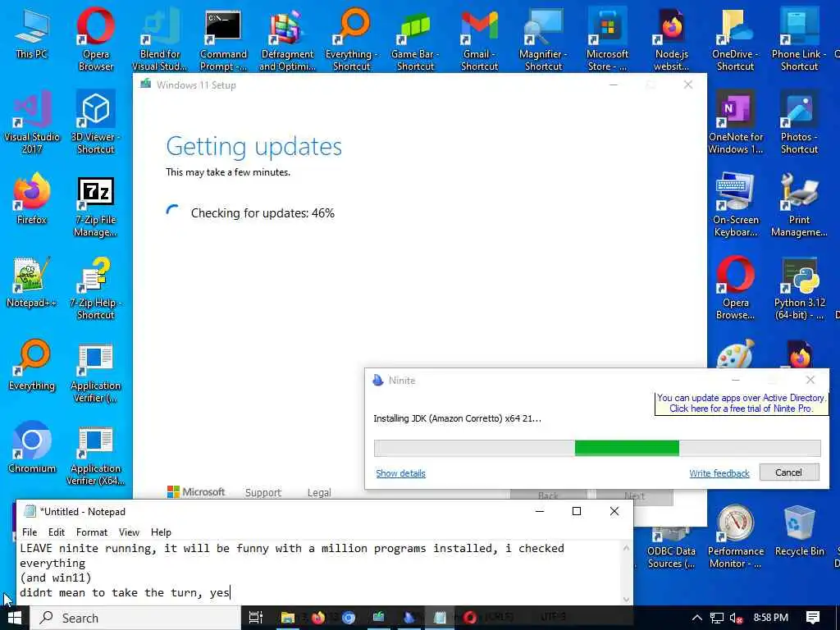Open the Notepad Edit menu
Viewport: 840px width, 630px height.
pyautogui.click(x=57, y=532)
